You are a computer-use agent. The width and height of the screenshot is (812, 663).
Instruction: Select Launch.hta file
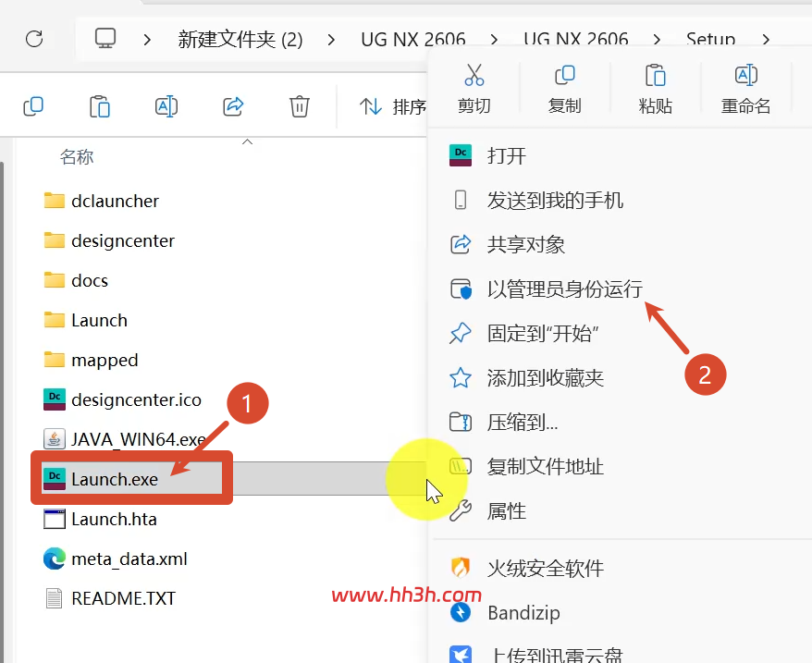[100, 519]
